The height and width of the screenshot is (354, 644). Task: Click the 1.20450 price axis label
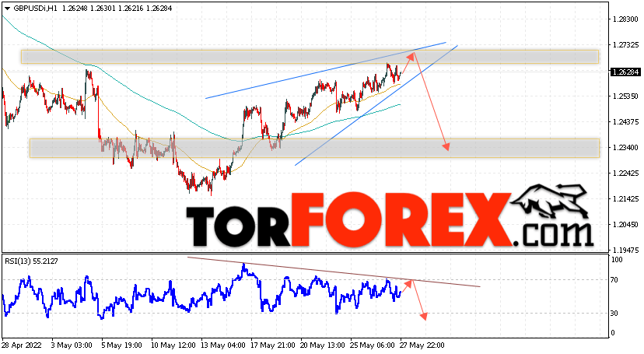click(625, 225)
